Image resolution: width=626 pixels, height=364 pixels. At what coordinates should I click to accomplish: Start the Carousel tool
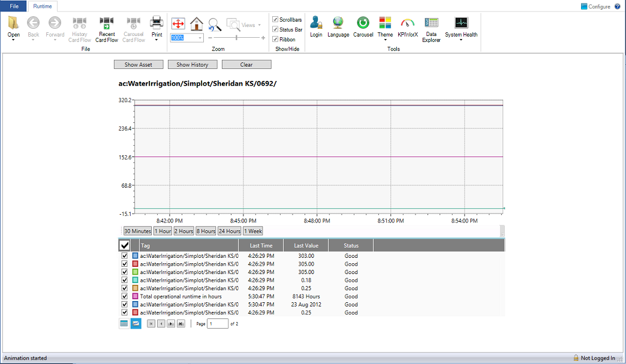(363, 28)
